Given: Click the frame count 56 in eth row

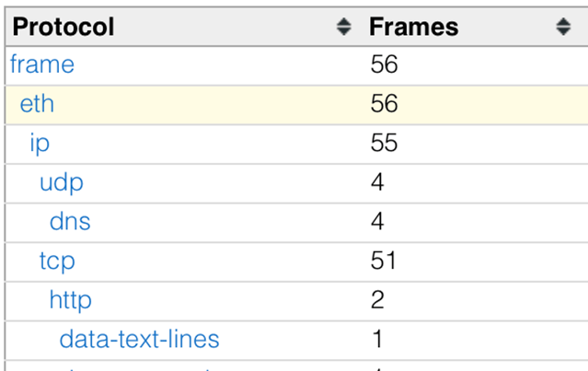Looking at the screenshot, I should pyautogui.click(x=384, y=104).
